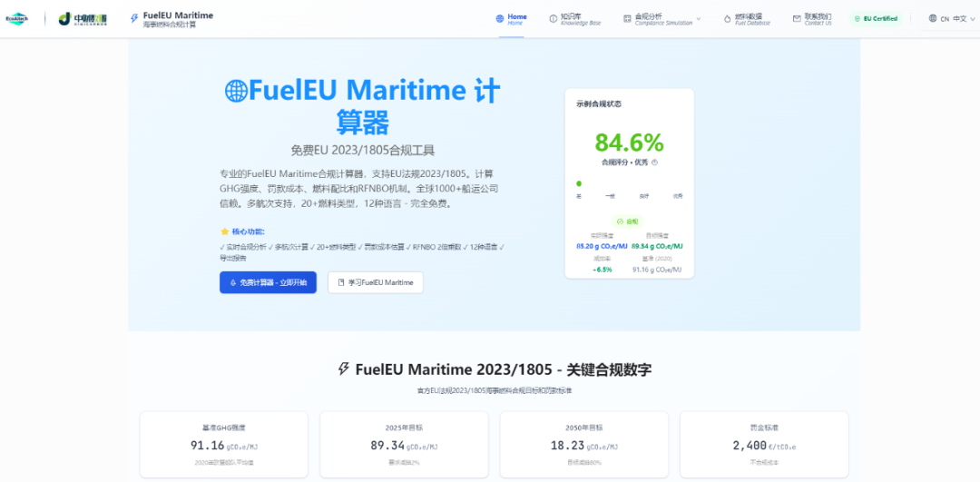Click the 合规 status badge

629,221
